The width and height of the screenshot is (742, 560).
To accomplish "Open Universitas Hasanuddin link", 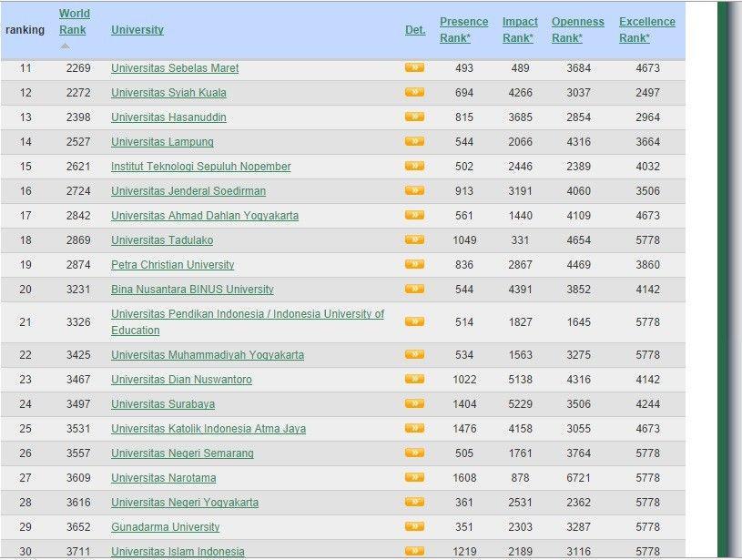I will (x=168, y=117).
